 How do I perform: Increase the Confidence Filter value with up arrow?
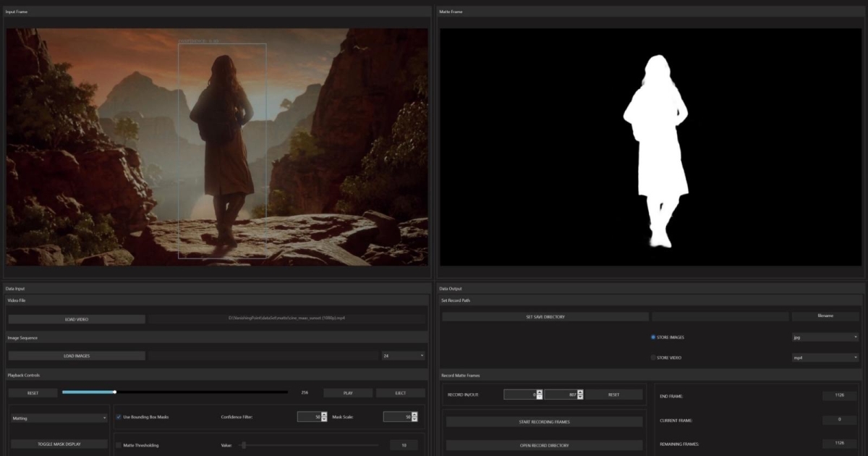click(x=323, y=415)
